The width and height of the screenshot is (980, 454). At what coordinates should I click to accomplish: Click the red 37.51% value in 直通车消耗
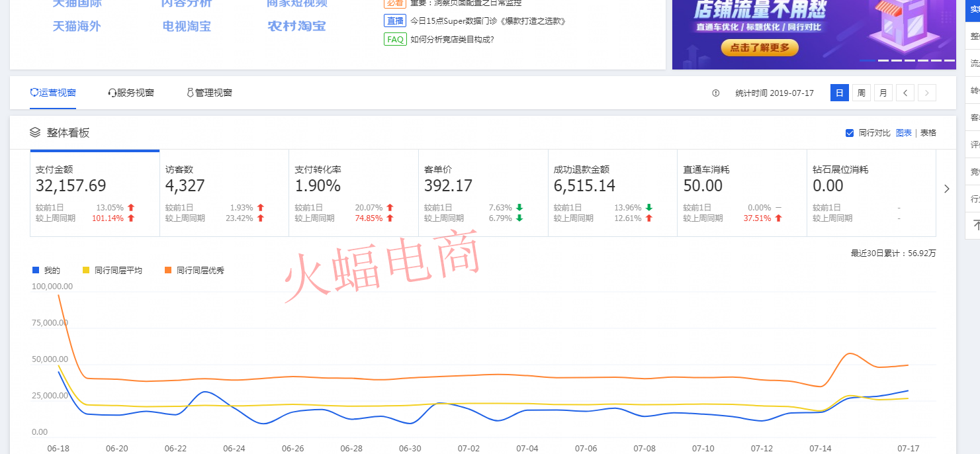tap(758, 218)
